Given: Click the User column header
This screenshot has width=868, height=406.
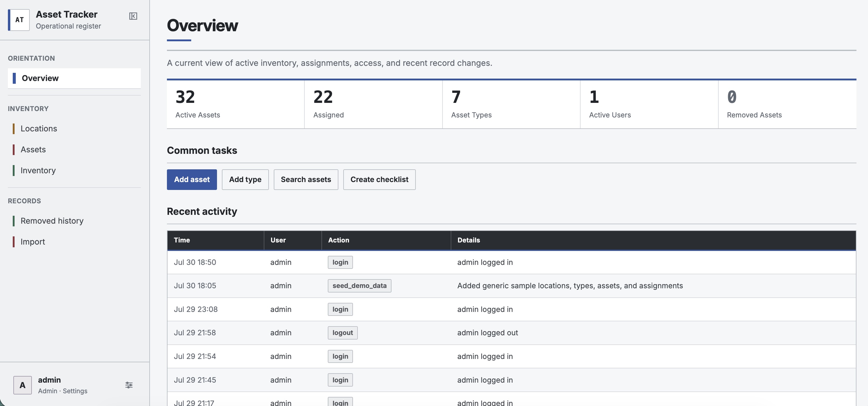Looking at the screenshot, I should click(x=293, y=240).
